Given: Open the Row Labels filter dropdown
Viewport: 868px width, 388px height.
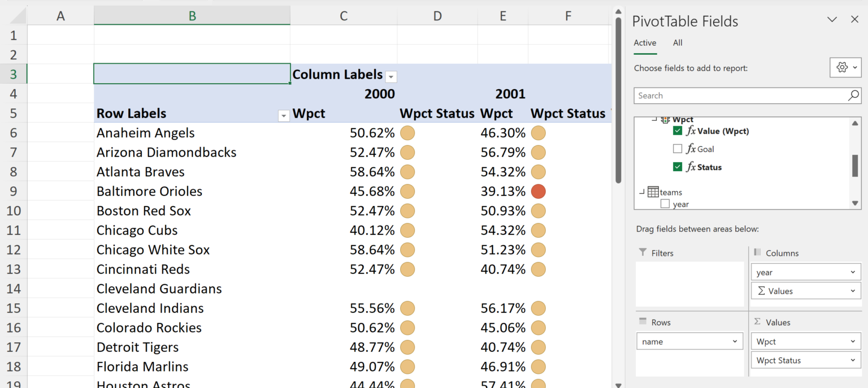Looking at the screenshot, I should click(283, 115).
